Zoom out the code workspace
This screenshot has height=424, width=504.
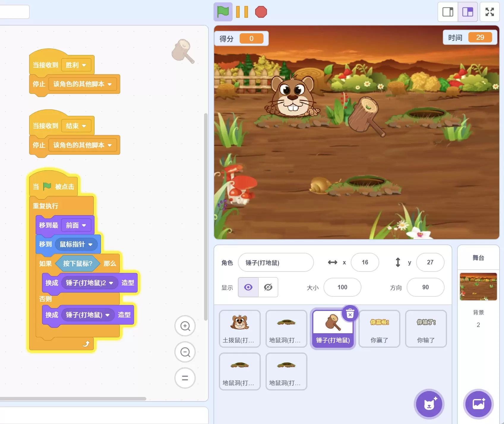pyautogui.click(x=185, y=352)
